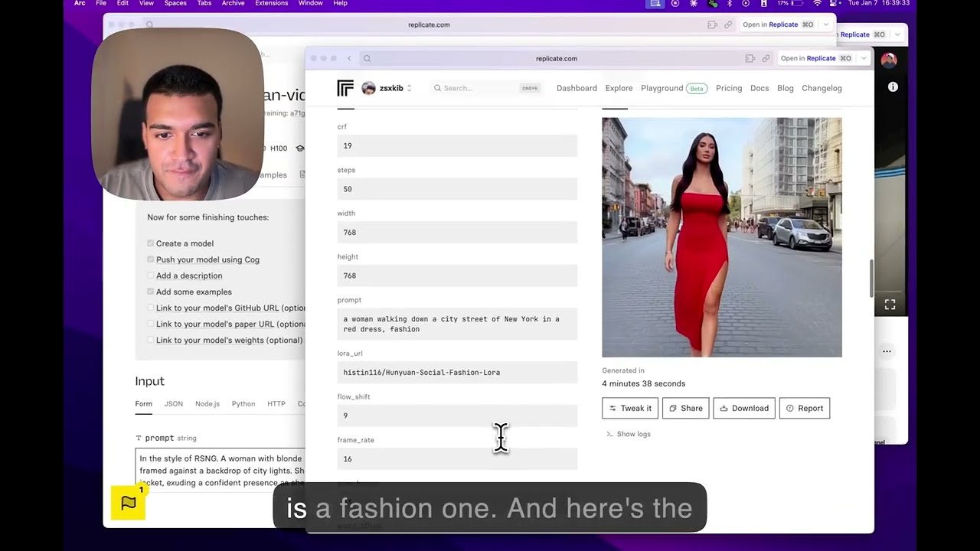Click the frame_rate field showing 16
This screenshot has height=551, width=980.
tap(457, 459)
